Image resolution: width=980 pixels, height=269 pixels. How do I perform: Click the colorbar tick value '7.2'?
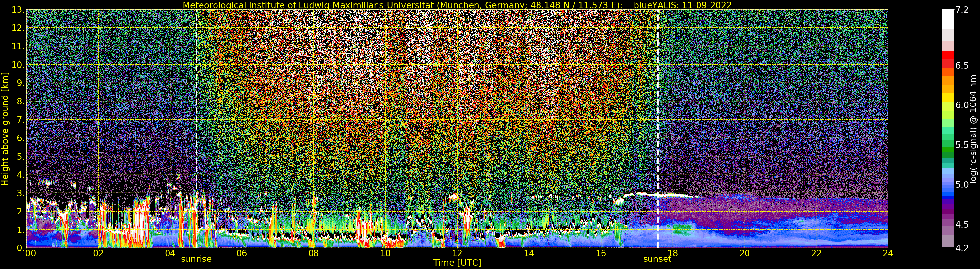point(962,10)
